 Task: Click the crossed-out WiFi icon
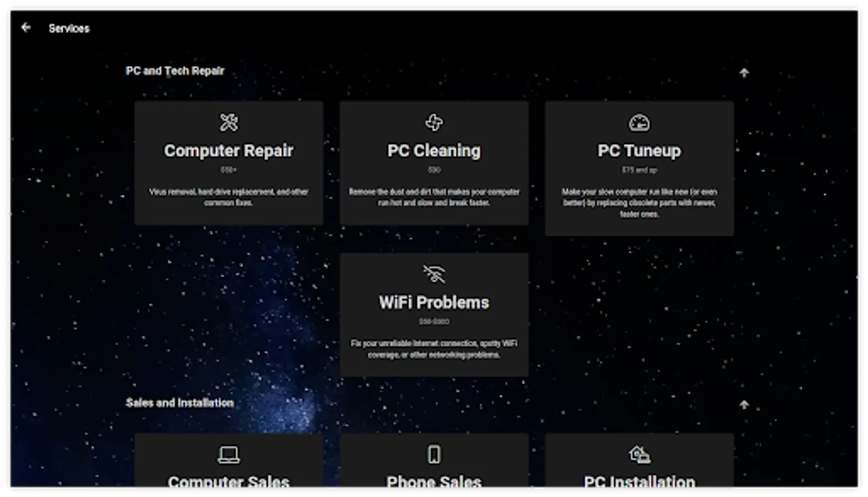coord(434,274)
